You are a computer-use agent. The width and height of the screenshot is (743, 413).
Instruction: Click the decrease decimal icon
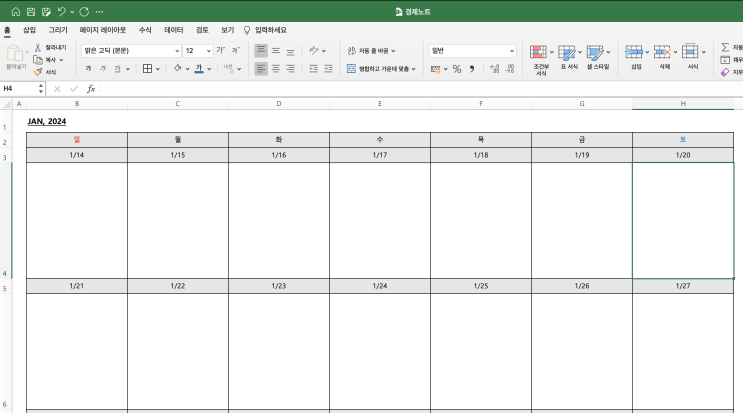510,69
